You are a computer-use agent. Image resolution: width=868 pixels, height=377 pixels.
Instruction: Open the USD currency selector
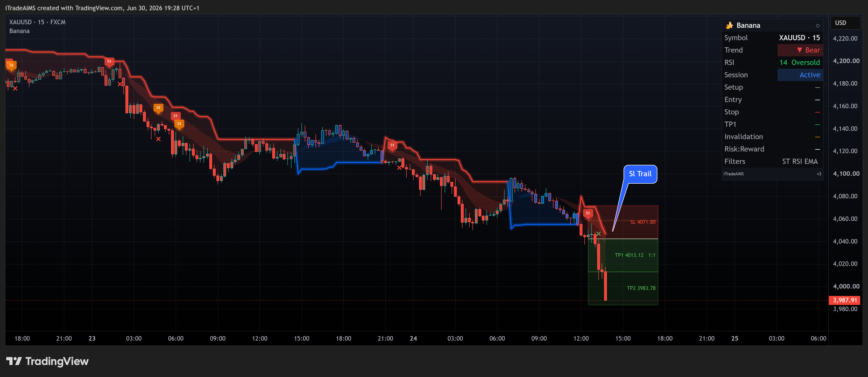coord(845,23)
